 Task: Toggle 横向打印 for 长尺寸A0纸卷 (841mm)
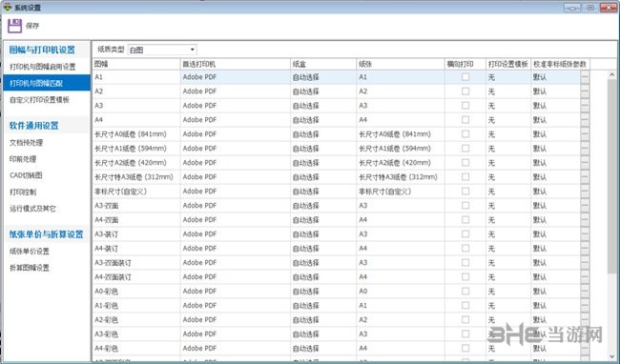(465, 134)
